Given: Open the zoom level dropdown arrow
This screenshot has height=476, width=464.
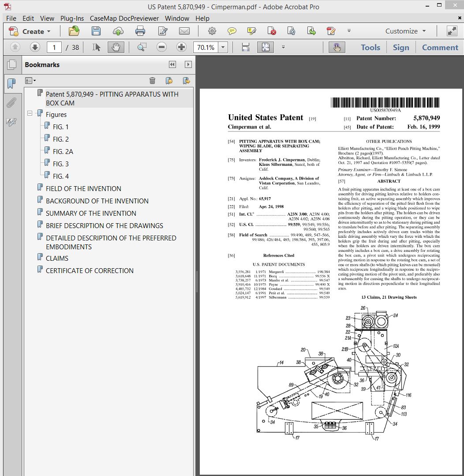Looking at the screenshot, I should click(x=223, y=47).
